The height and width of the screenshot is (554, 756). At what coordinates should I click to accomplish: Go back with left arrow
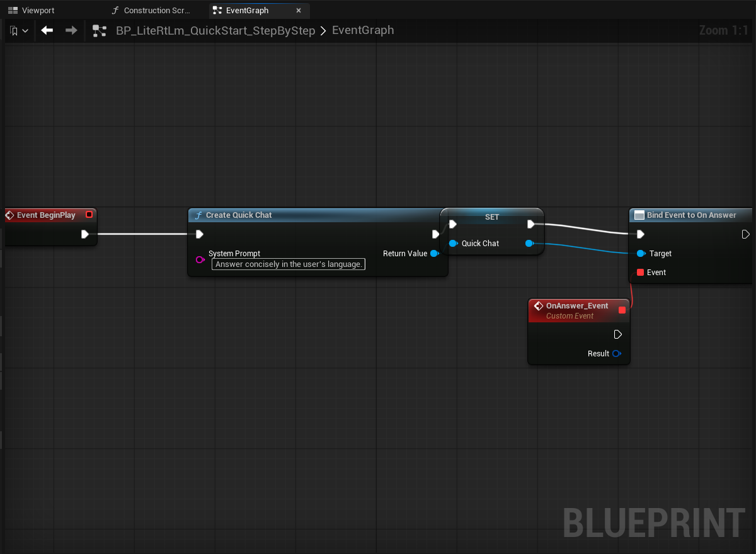(x=47, y=30)
